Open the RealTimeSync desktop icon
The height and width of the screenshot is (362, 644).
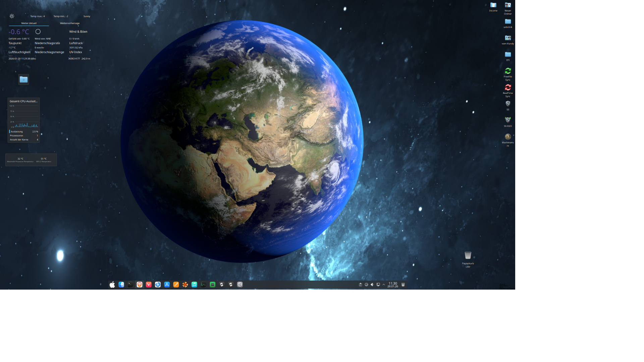(507, 87)
